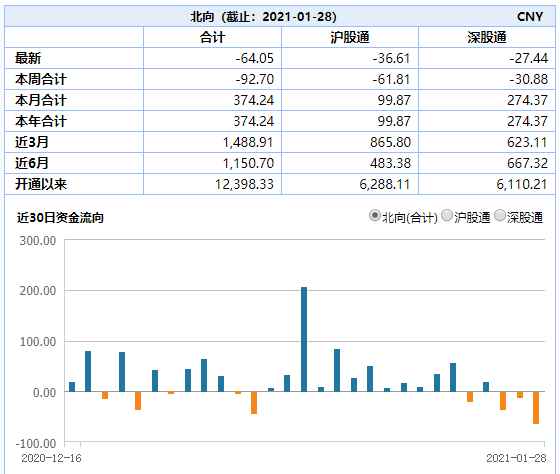Click the CNY currency label
Screen dimensions: 560x474
click(x=530, y=16)
